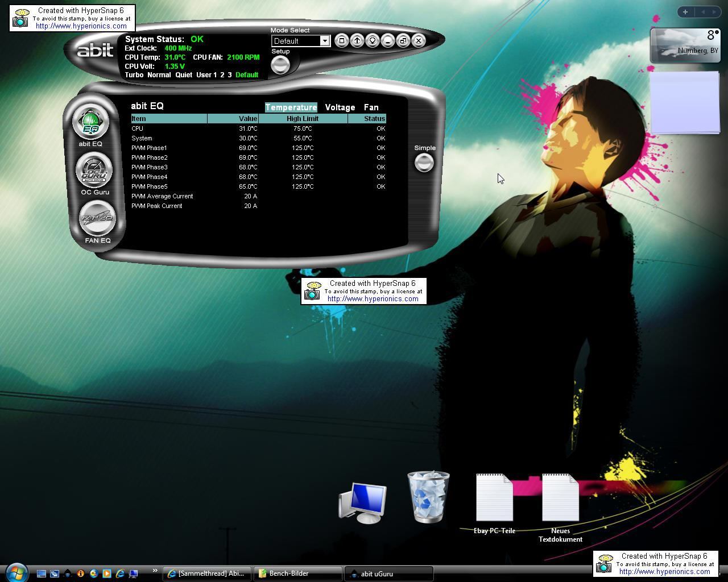Image resolution: width=728 pixels, height=582 pixels.
Task: Open the Ebay PC-Teile document
Action: tap(494, 504)
